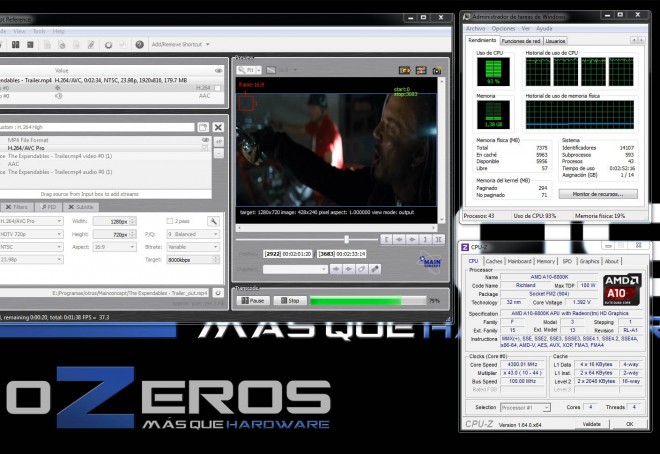The height and width of the screenshot is (454, 660).
Task: Open the H.264/AVC Pro encoder dropdown
Action: pyautogui.click(x=31, y=221)
